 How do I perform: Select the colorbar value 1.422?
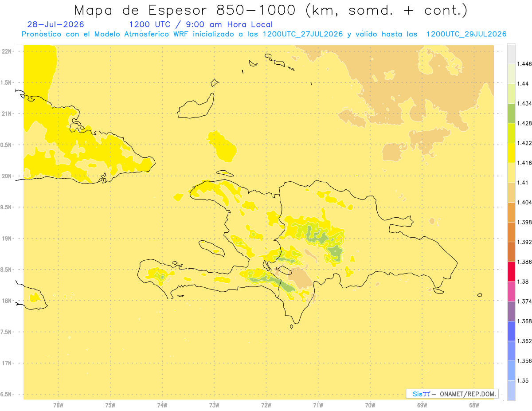click(x=524, y=143)
